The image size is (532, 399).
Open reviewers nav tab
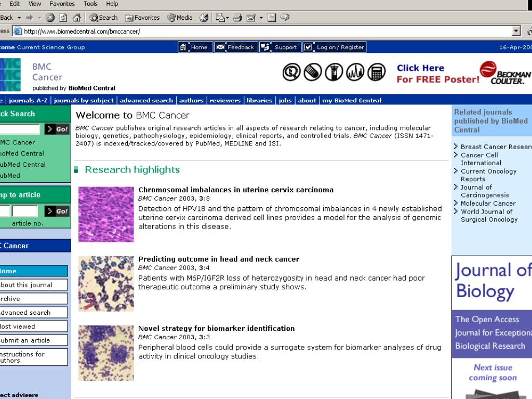[x=225, y=100]
